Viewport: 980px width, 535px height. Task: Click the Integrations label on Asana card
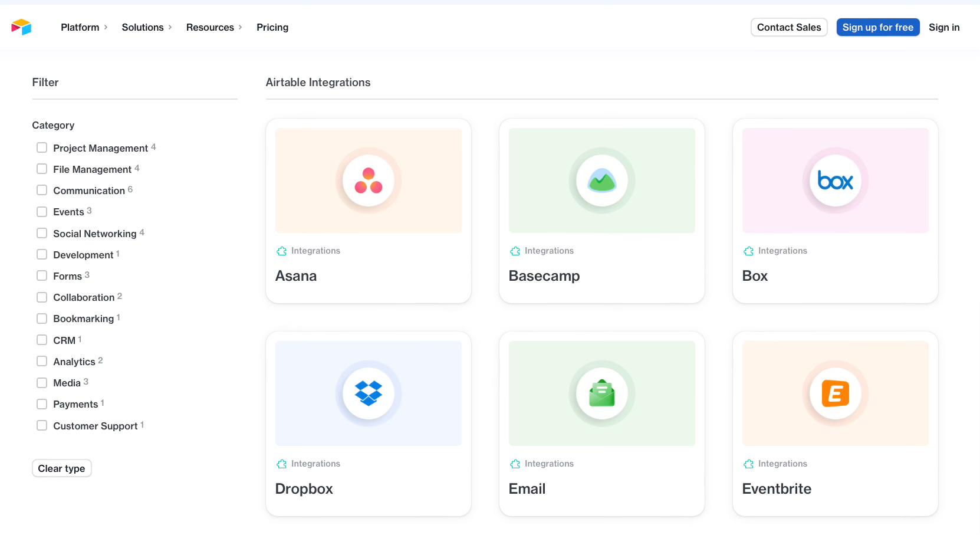[x=315, y=251]
